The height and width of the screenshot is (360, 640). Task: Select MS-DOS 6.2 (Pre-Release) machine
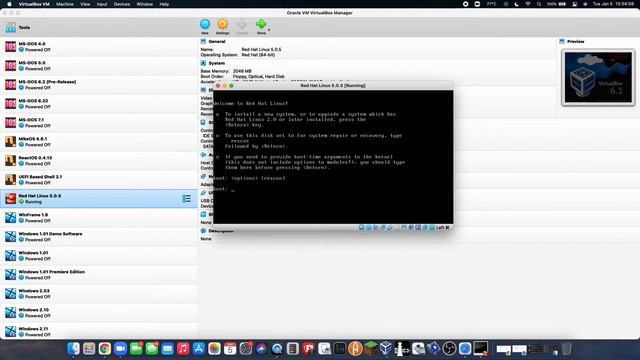tap(99, 84)
